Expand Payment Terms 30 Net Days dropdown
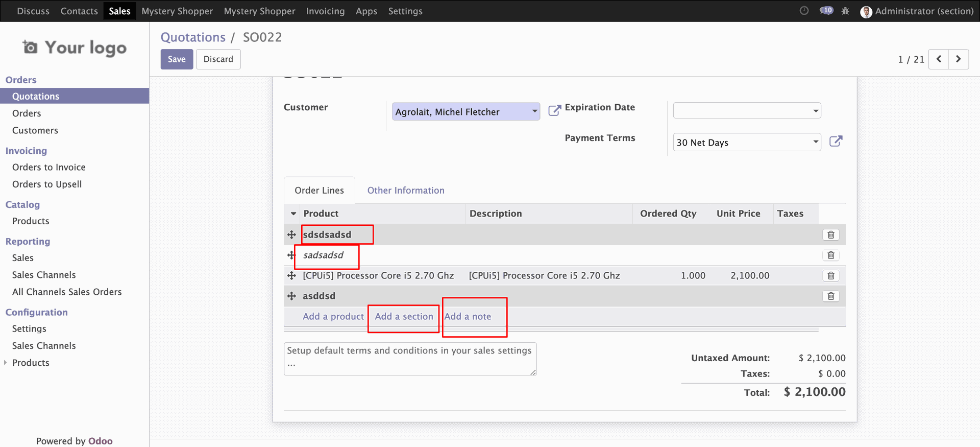Viewport: 980px width, 447px height. coord(815,142)
